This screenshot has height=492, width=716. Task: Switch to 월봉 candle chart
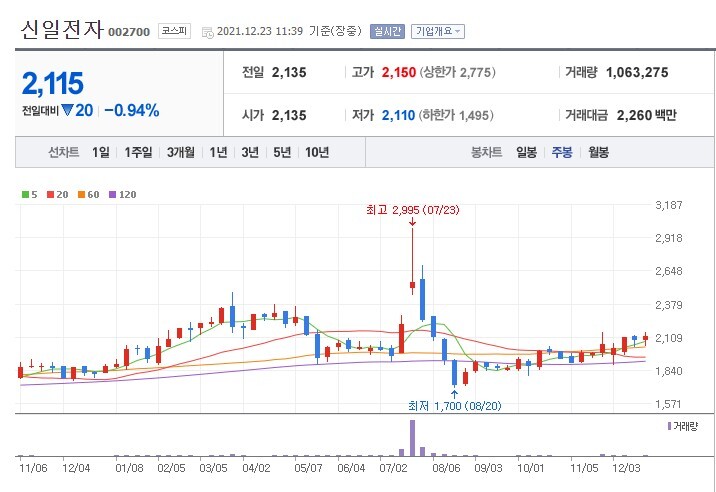pos(598,152)
